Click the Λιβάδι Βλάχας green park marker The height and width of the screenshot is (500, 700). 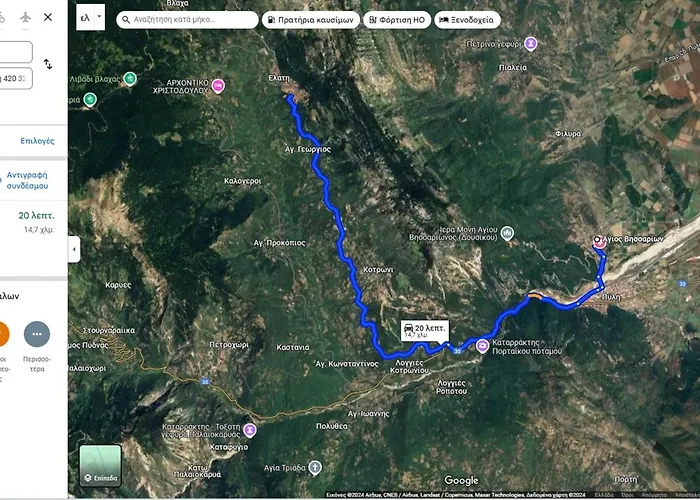tap(130, 79)
